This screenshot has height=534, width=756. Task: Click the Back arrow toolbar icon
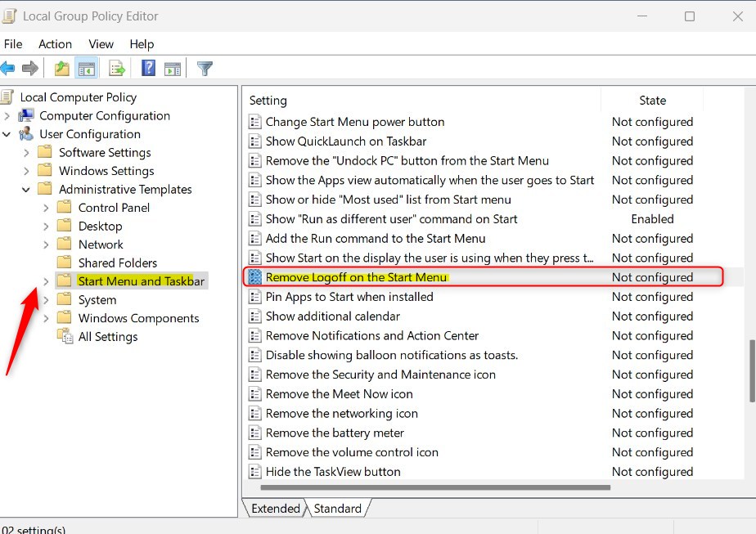click(x=7, y=69)
